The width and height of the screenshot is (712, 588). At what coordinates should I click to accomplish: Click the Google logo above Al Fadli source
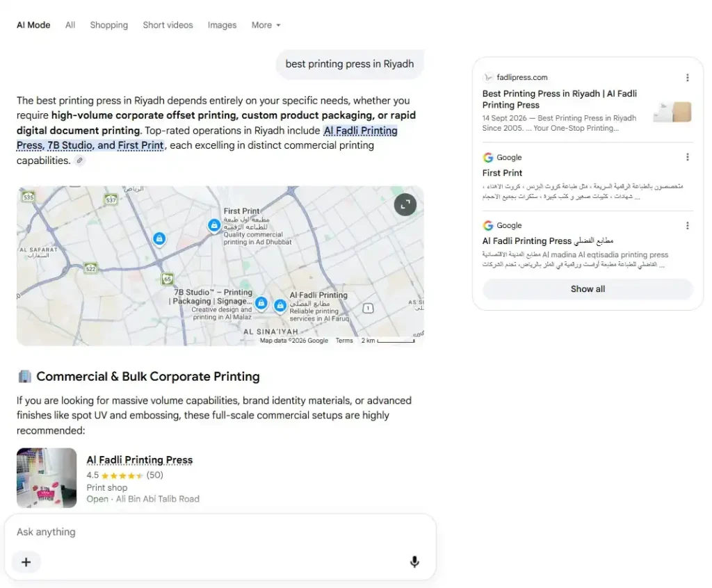(487, 226)
